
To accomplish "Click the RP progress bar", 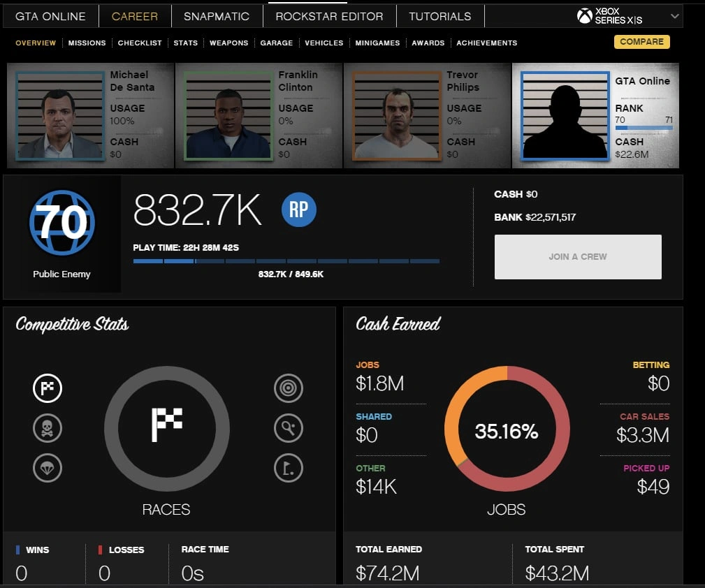I will click(x=286, y=261).
